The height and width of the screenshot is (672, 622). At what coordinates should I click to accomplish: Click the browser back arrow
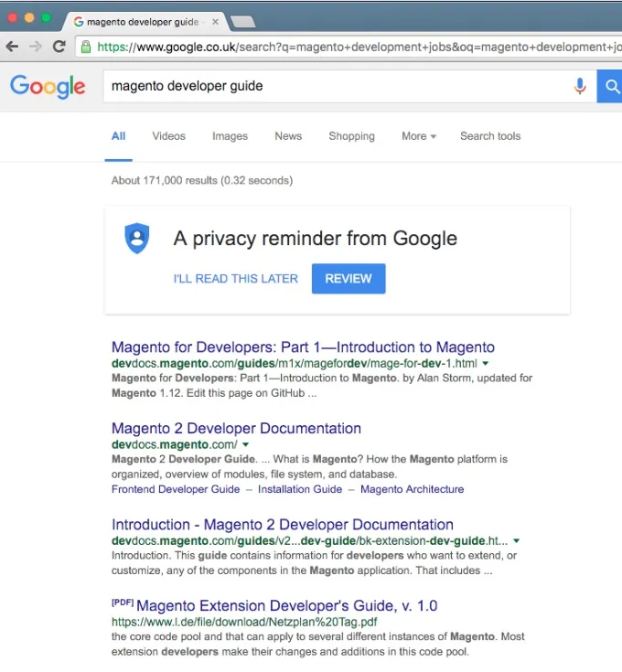click(13, 47)
